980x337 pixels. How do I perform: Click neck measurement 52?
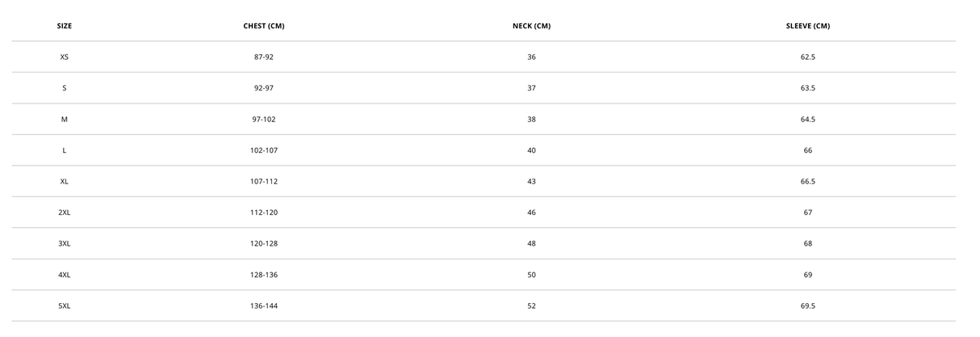tap(531, 306)
